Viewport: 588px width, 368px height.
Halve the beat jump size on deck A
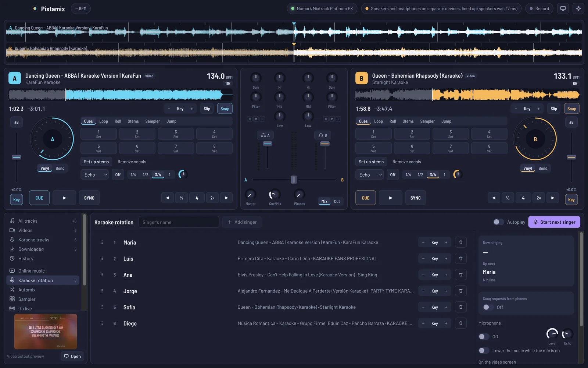coord(182,198)
